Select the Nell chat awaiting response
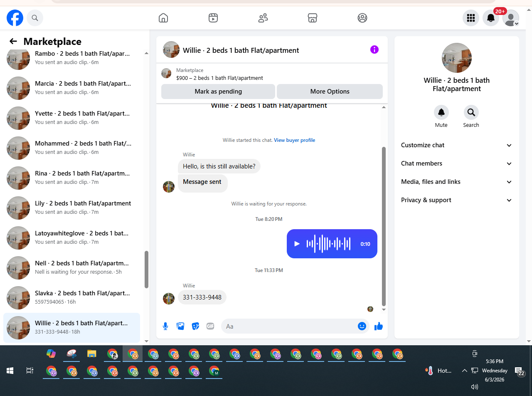The width and height of the screenshot is (532, 396). [x=71, y=267]
